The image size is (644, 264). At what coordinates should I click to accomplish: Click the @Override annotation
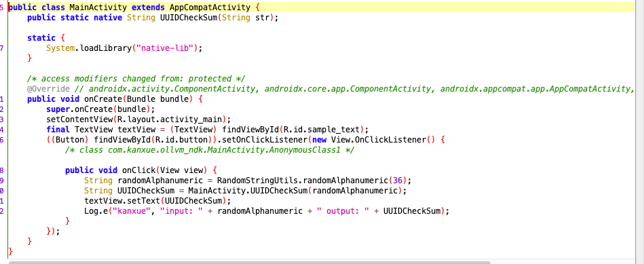[48, 89]
